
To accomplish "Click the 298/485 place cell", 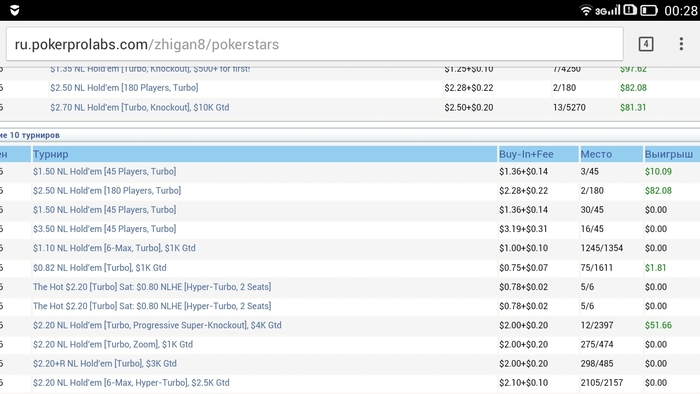I will 596,364.
